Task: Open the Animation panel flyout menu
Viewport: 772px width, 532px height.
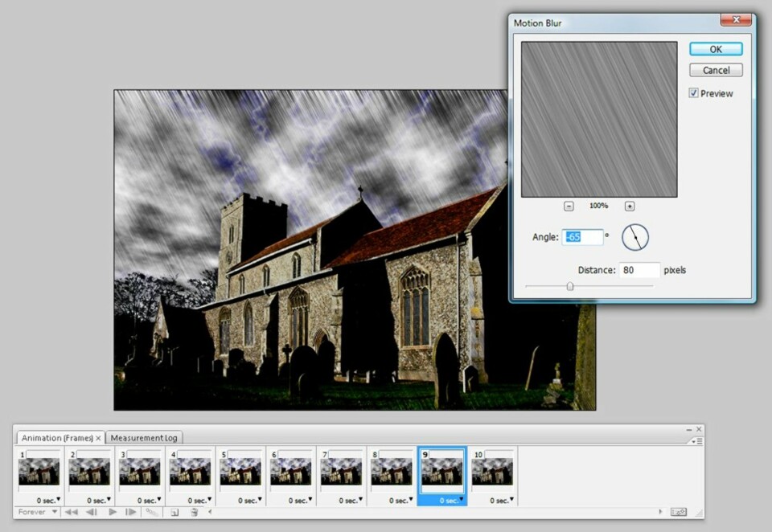Action: (x=696, y=441)
